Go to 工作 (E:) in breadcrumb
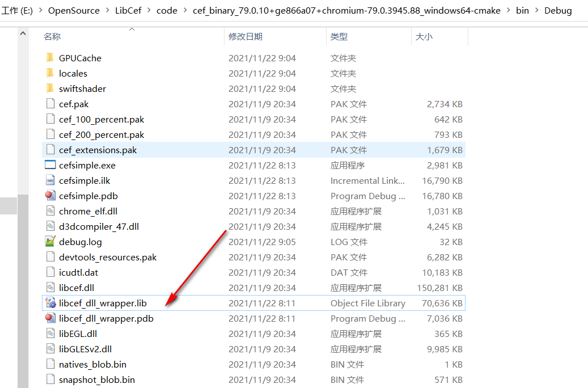 tap(17, 11)
